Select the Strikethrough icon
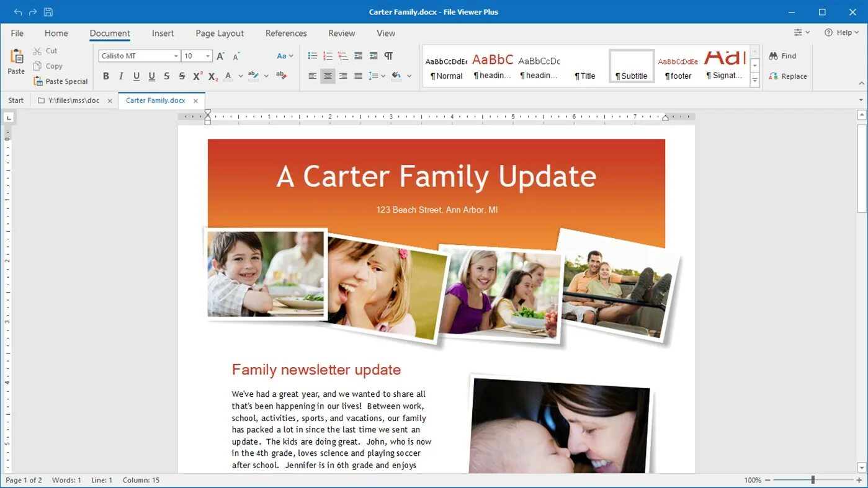The width and height of the screenshot is (868, 488). [166, 76]
